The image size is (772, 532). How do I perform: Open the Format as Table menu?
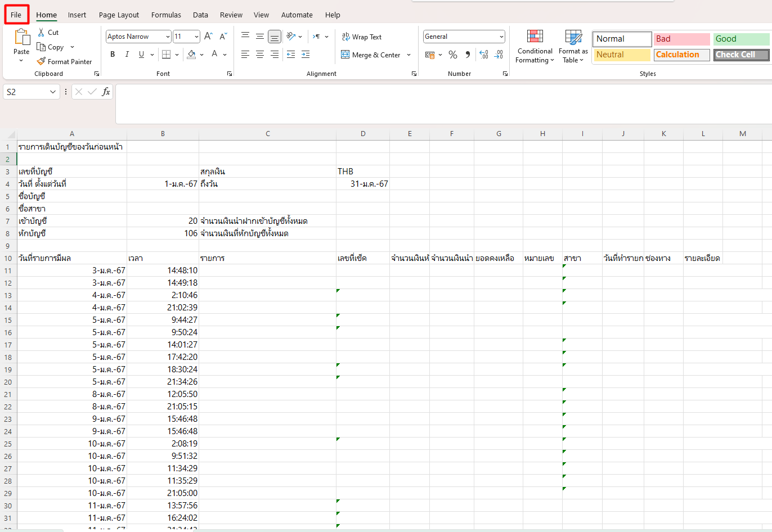573,47
